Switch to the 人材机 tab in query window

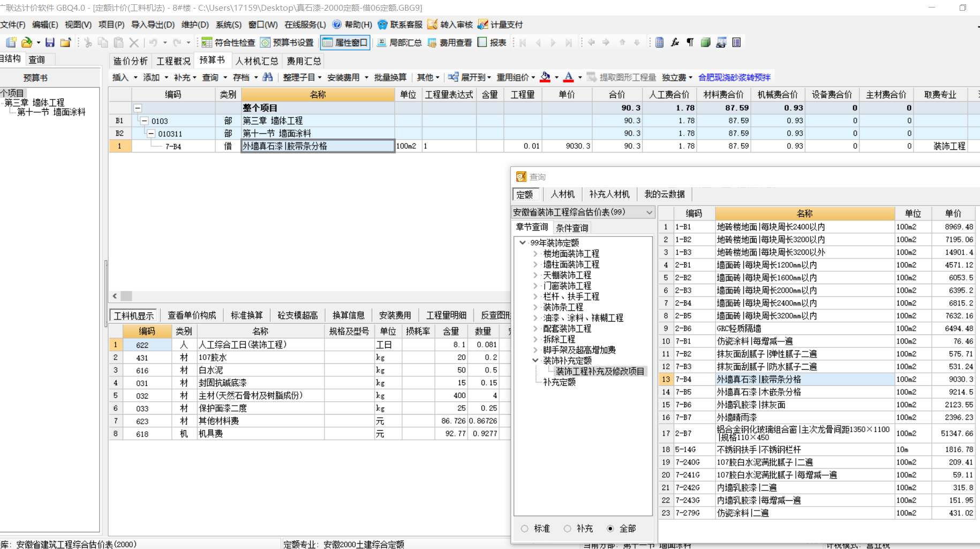(x=562, y=194)
